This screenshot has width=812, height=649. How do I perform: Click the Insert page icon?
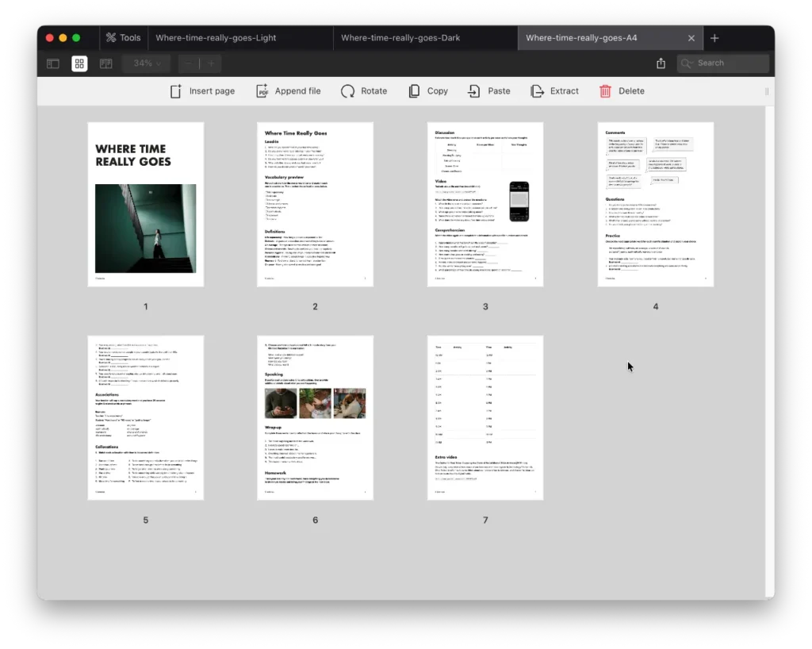coord(176,91)
